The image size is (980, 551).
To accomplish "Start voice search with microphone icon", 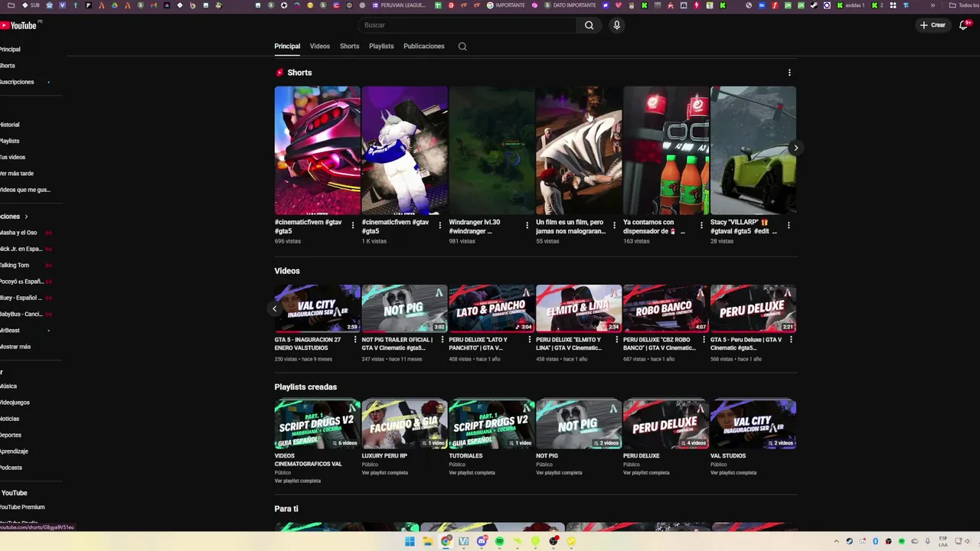I will coord(616,25).
